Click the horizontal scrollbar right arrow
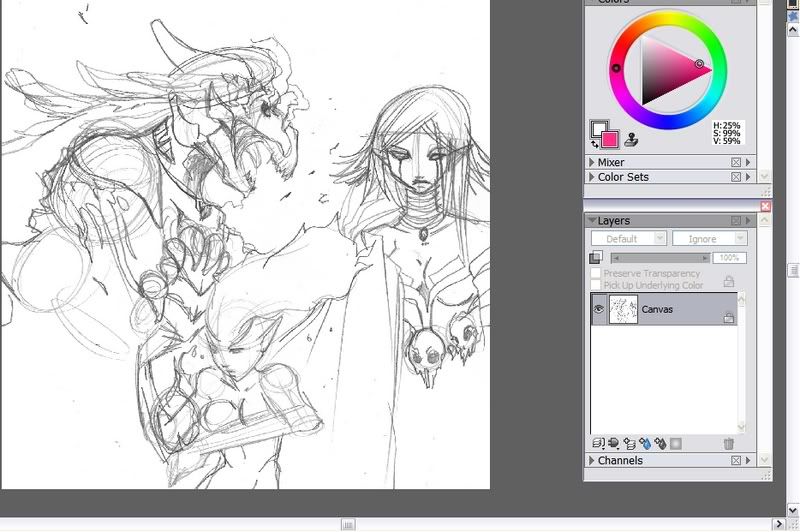The width and height of the screenshot is (800, 532). (x=779, y=524)
